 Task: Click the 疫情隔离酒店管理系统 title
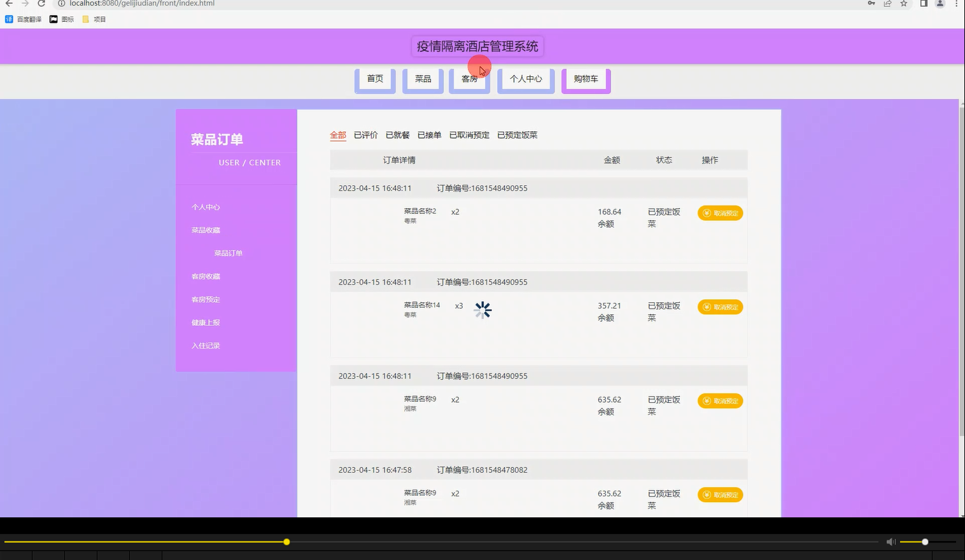[477, 46]
